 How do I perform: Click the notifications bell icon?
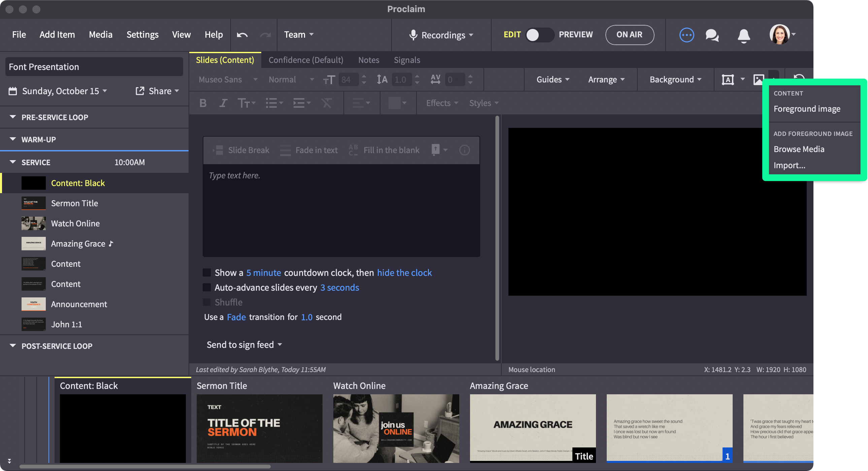coord(744,35)
